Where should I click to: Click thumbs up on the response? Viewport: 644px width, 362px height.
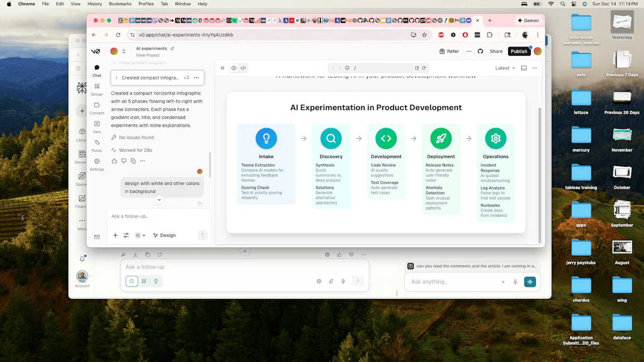pyautogui.click(x=114, y=161)
